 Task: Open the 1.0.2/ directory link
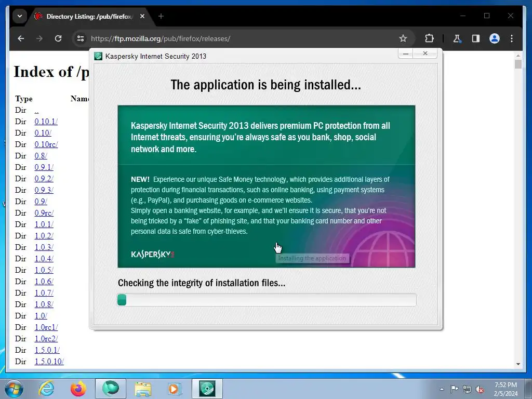[x=44, y=236]
